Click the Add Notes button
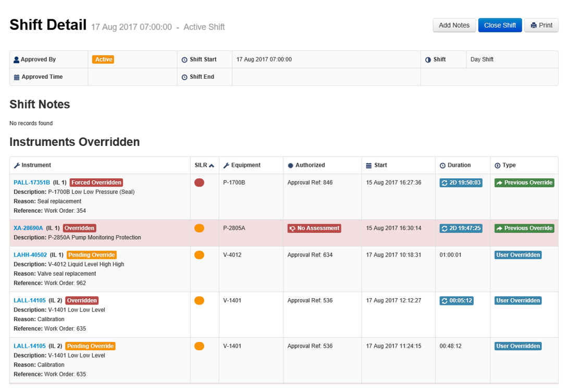The image size is (568, 392). (x=454, y=25)
